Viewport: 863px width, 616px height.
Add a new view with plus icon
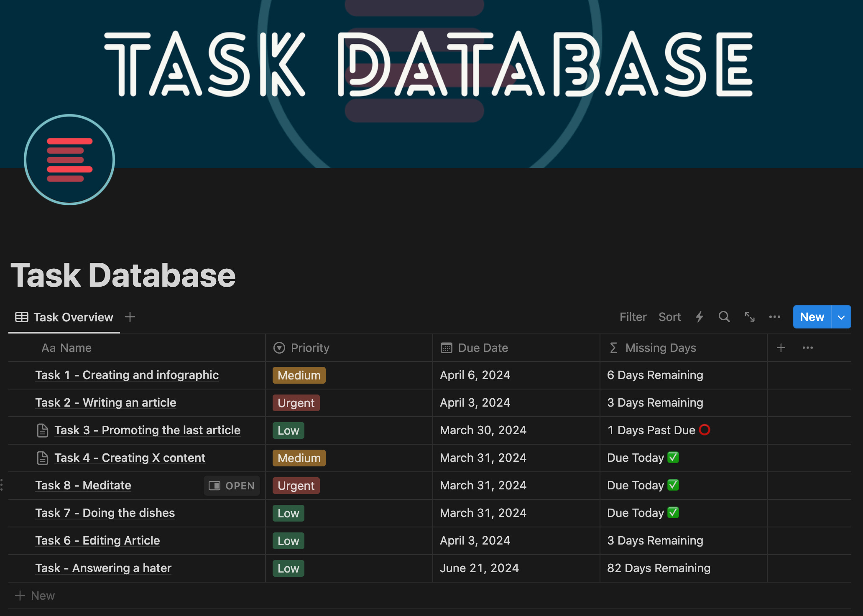click(130, 317)
